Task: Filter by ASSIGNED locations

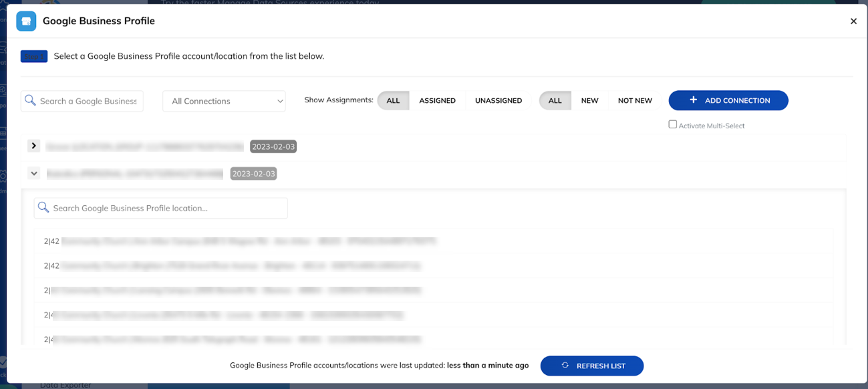Action: click(x=437, y=101)
